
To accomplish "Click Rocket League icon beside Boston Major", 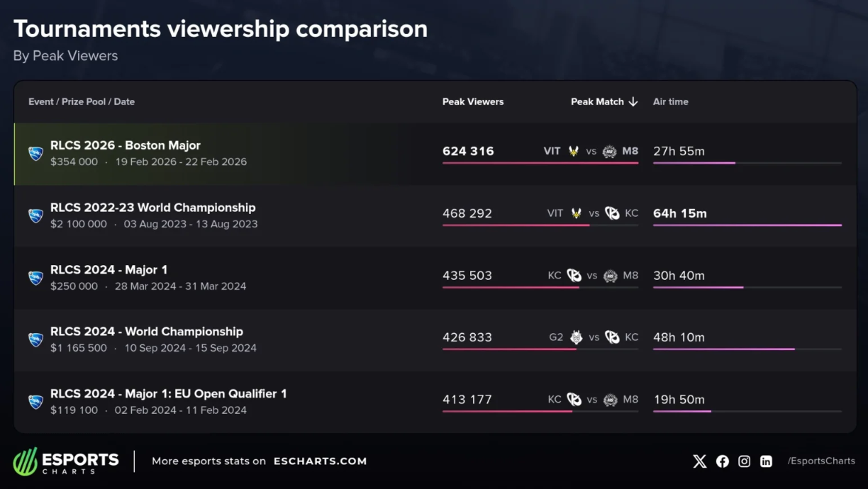I will 35,153.
